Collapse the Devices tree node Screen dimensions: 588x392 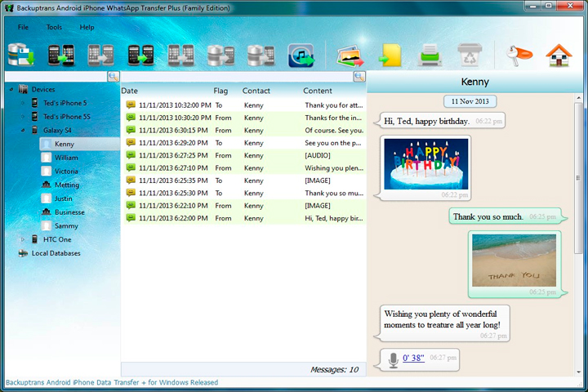tap(11, 89)
